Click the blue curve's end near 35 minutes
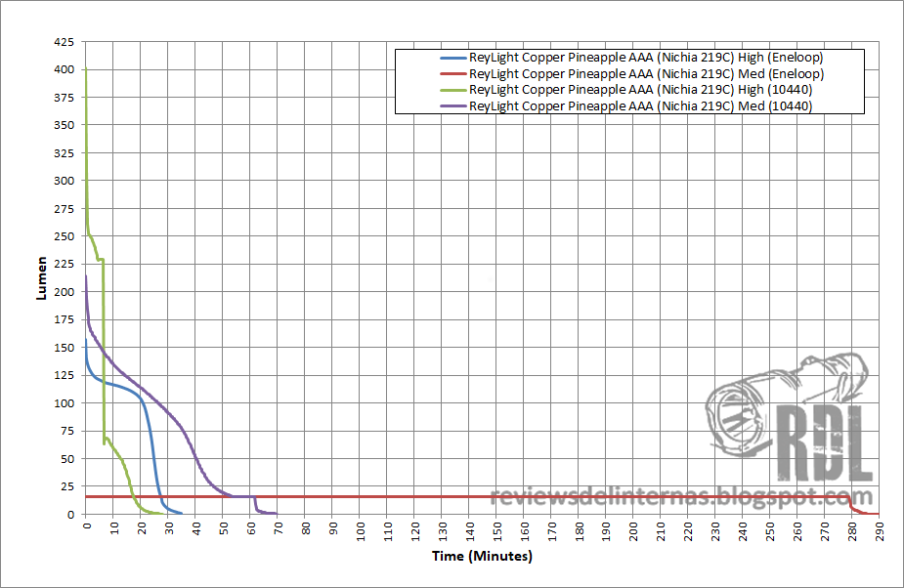 click(x=181, y=513)
